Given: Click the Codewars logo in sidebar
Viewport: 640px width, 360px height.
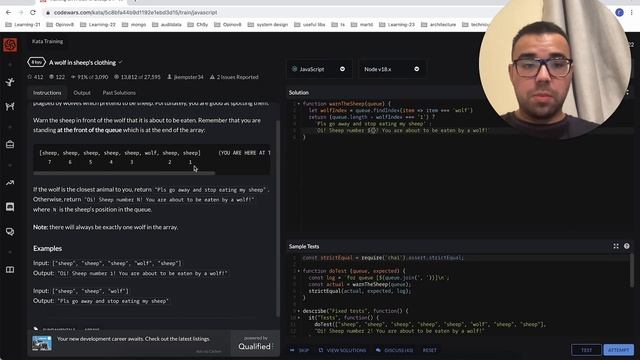Looking at the screenshot, I should [10, 44].
